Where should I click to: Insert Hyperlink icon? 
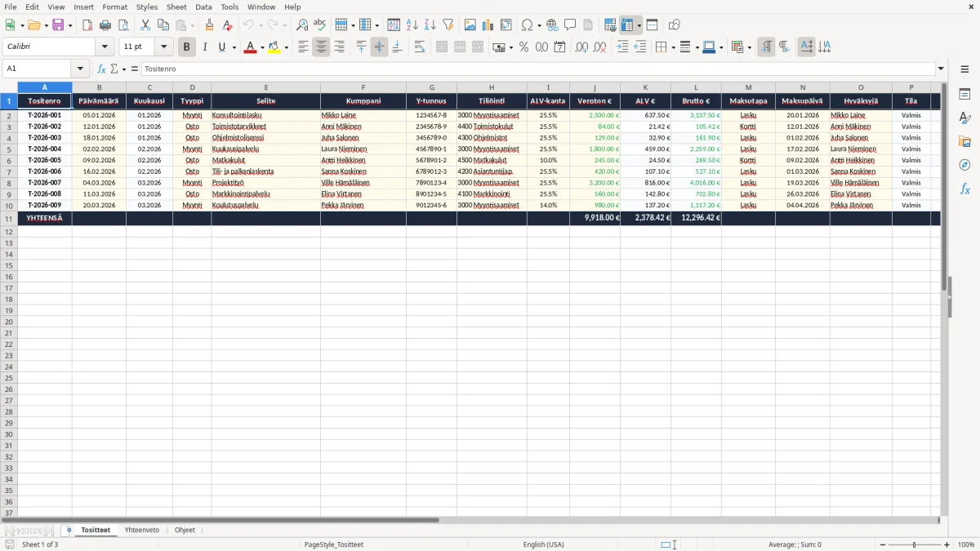552,25
